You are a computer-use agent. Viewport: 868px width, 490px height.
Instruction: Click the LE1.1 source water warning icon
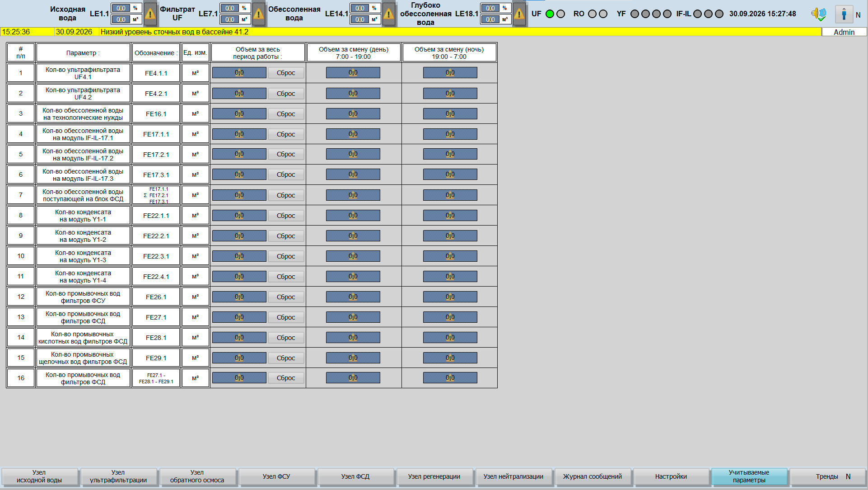click(x=150, y=14)
